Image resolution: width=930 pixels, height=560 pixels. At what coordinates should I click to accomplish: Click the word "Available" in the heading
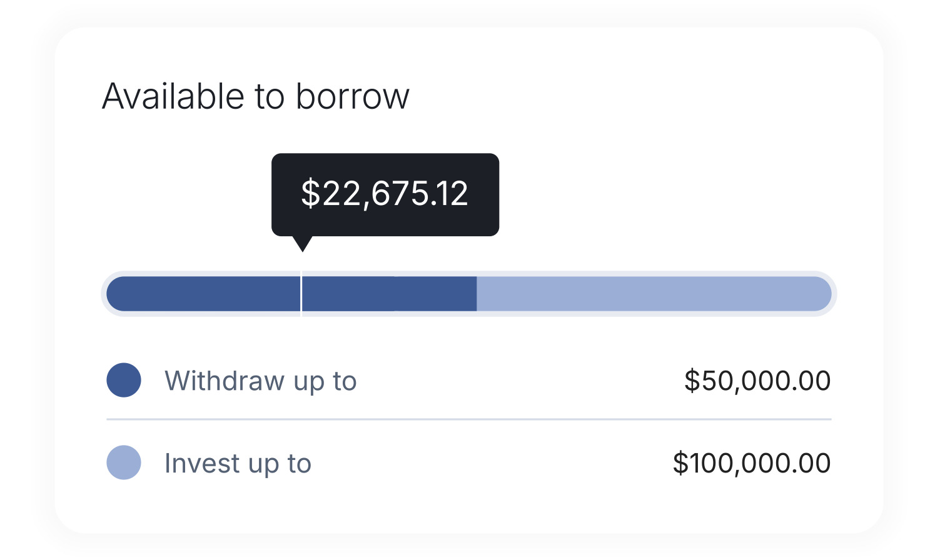point(173,96)
